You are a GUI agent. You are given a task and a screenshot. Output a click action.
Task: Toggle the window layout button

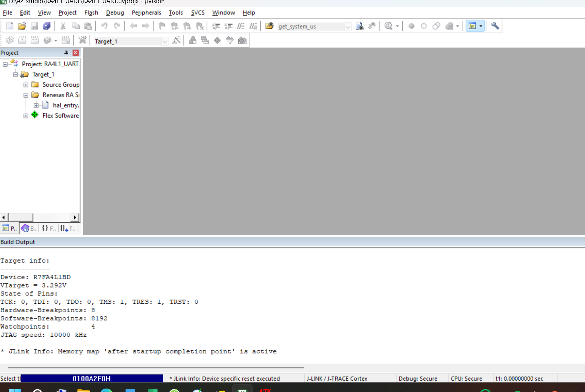coord(473,26)
